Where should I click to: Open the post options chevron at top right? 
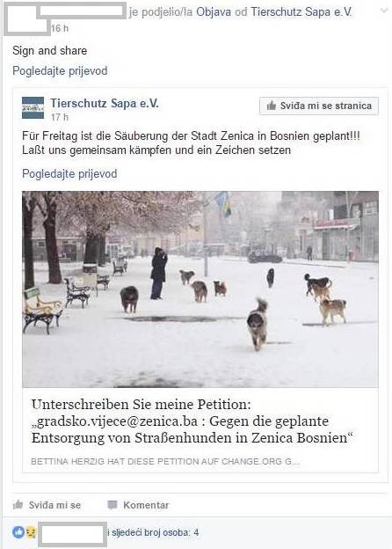(384, 11)
